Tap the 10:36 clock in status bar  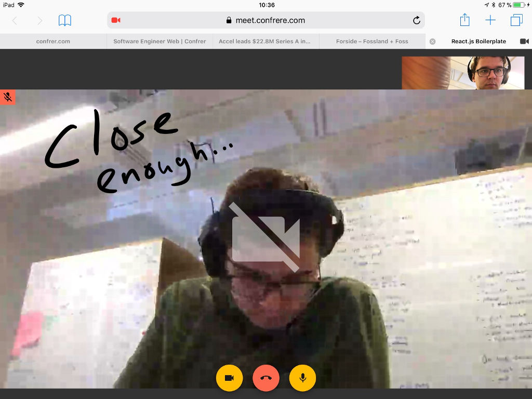[x=267, y=5]
